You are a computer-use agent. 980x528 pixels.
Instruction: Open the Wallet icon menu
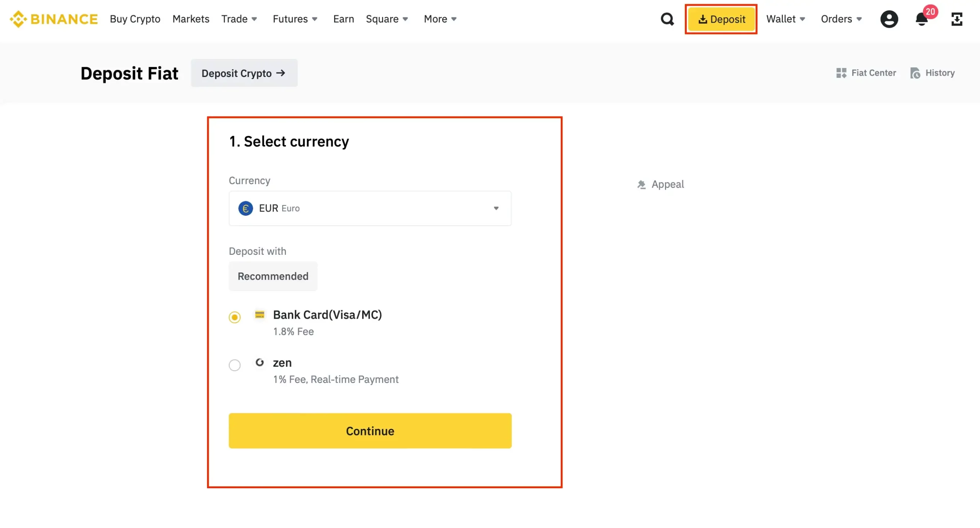click(x=784, y=18)
